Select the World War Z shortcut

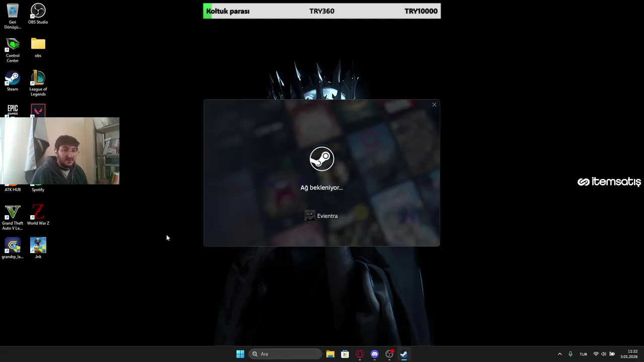click(38, 215)
